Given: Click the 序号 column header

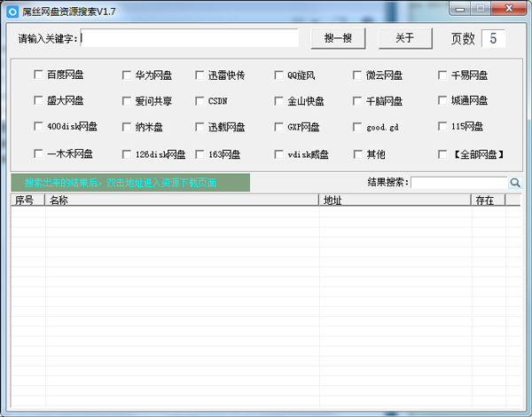Looking at the screenshot, I should coord(27,201).
